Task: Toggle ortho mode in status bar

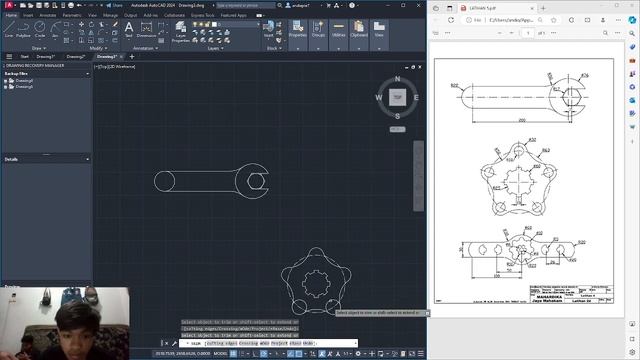Action: pos(255,353)
